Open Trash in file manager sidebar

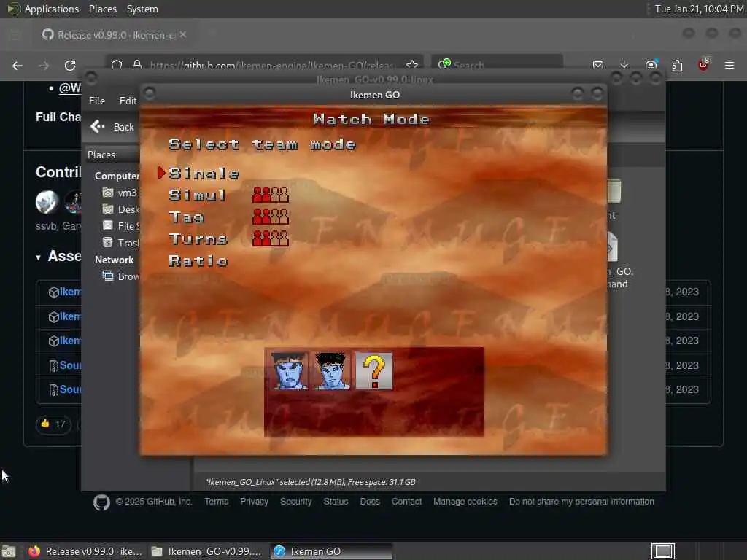tap(121, 242)
